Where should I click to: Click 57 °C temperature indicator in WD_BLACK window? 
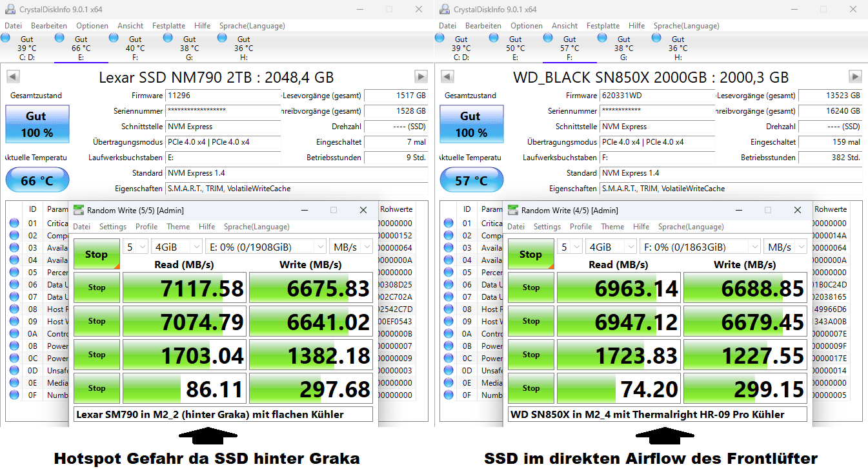click(471, 180)
